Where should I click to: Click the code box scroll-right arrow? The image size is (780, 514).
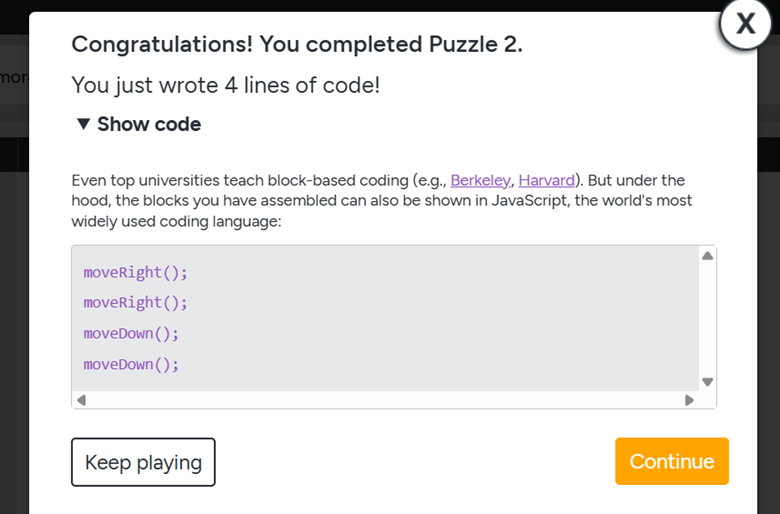click(689, 400)
